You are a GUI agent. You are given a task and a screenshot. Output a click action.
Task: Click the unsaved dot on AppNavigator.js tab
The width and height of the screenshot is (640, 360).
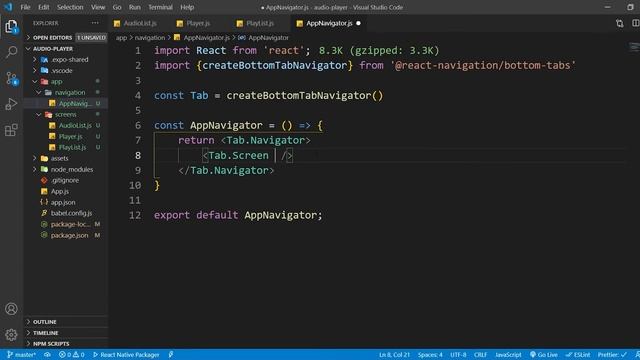coord(358,23)
